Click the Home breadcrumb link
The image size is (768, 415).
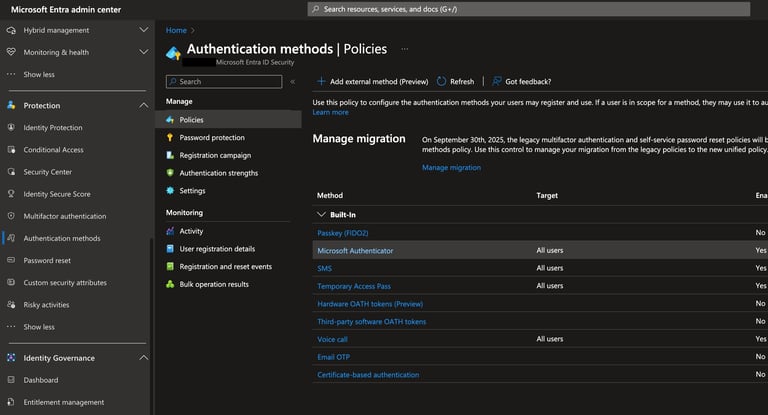(176, 30)
